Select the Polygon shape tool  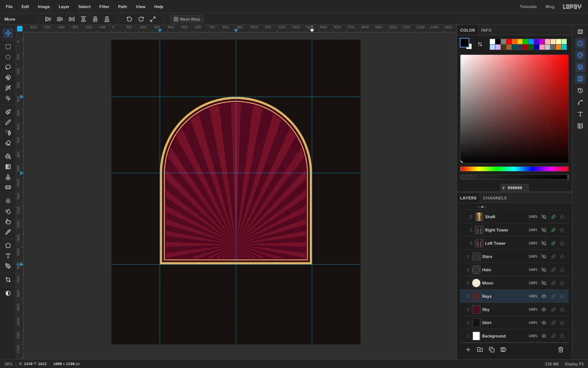coord(8,245)
